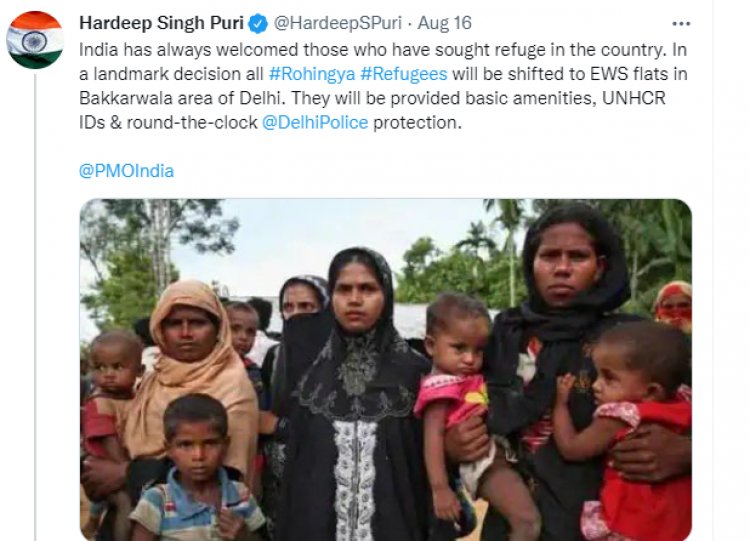The width and height of the screenshot is (750, 541).
Task: Open the #Rohingya hashtag
Action: point(312,74)
